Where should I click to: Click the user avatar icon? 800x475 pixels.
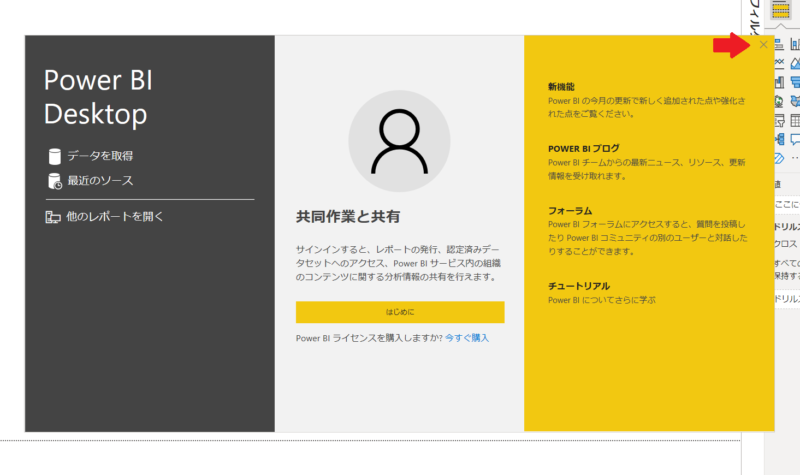[399, 141]
